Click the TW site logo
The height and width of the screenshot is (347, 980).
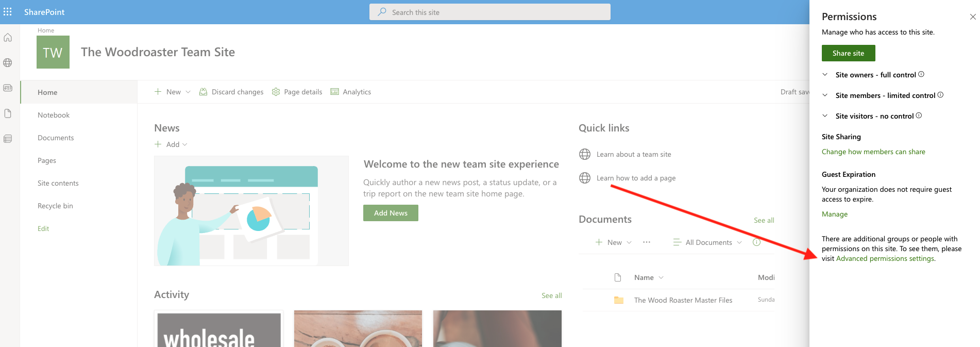53,52
